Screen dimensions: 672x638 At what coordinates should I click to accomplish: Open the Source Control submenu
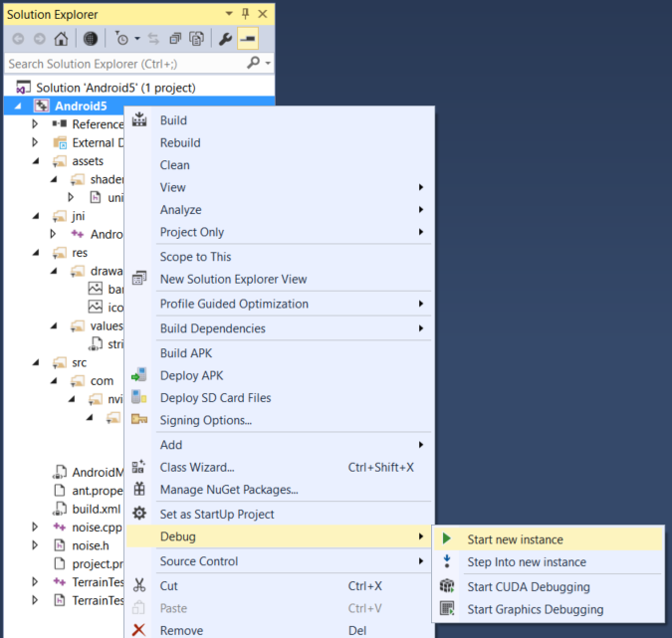click(280, 561)
